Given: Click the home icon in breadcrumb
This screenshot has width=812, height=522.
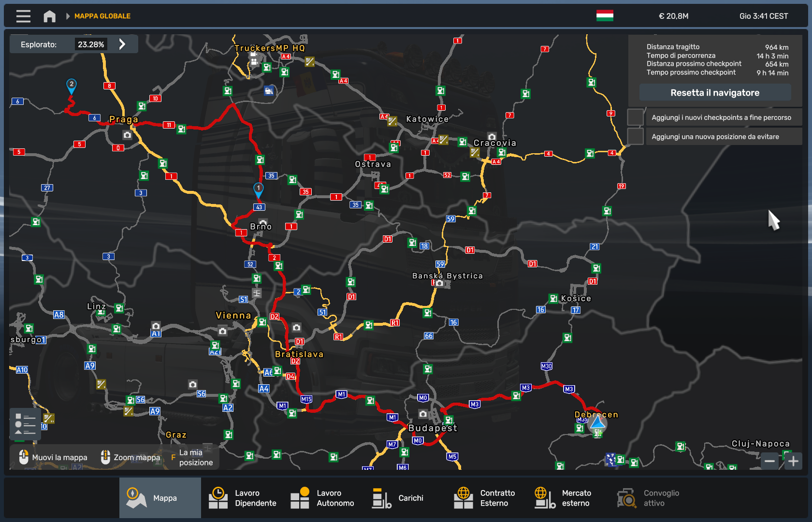Looking at the screenshot, I should tap(49, 16).
